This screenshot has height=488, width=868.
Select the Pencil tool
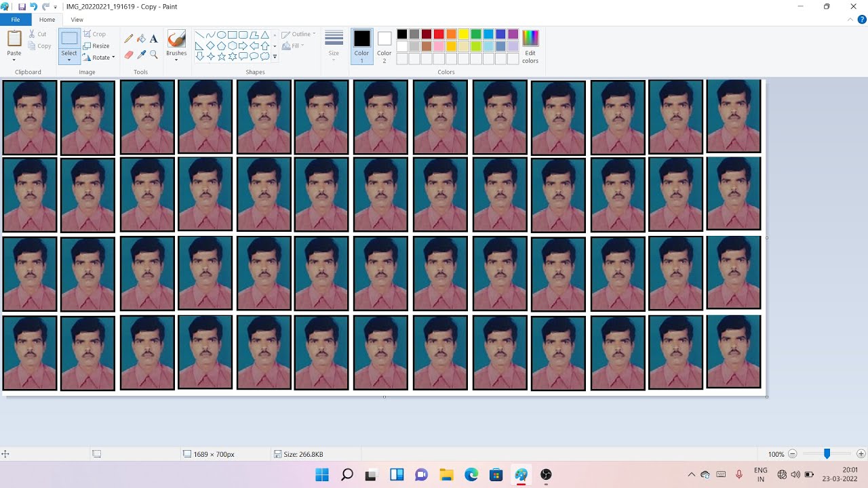pyautogui.click(x=128, y=39)
